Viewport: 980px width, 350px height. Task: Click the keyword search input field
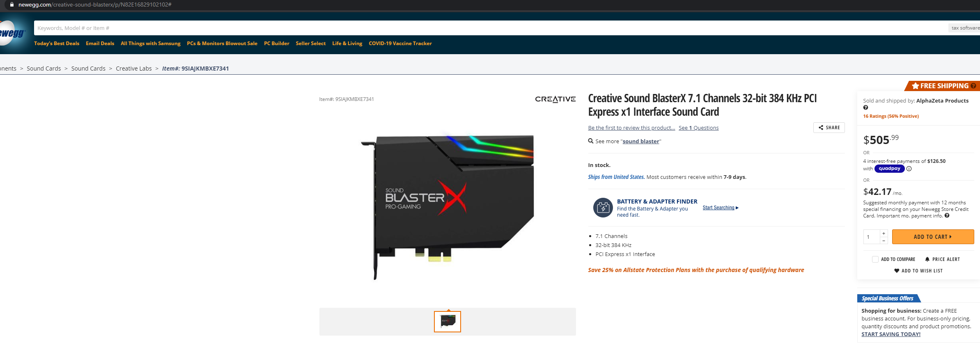[491, 28]
